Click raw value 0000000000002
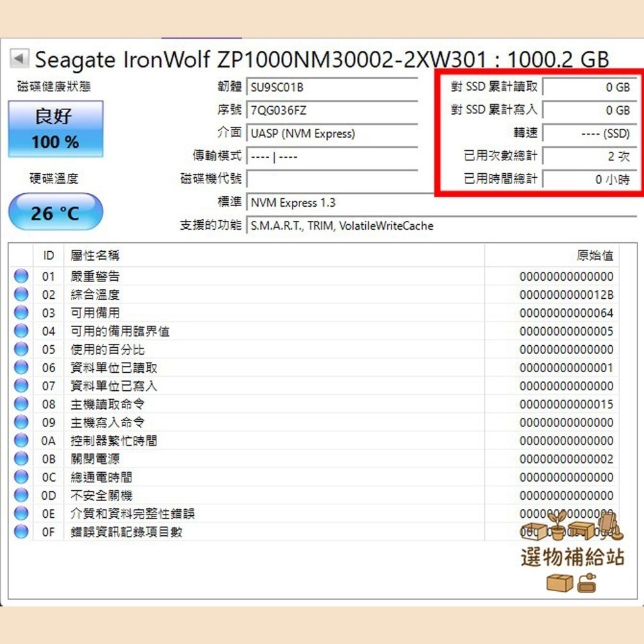The height and width of the screenshot is (644, 644). click(566, 459)
